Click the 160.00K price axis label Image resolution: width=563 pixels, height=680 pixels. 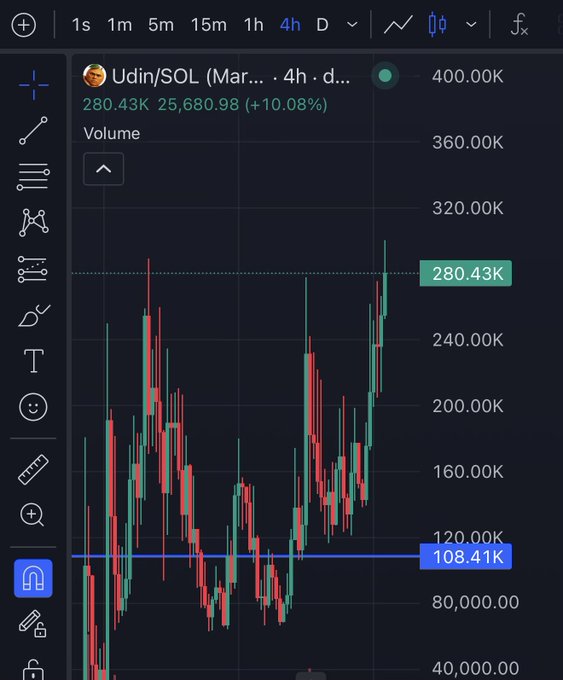pyautogui.click(x=468, y=472)
